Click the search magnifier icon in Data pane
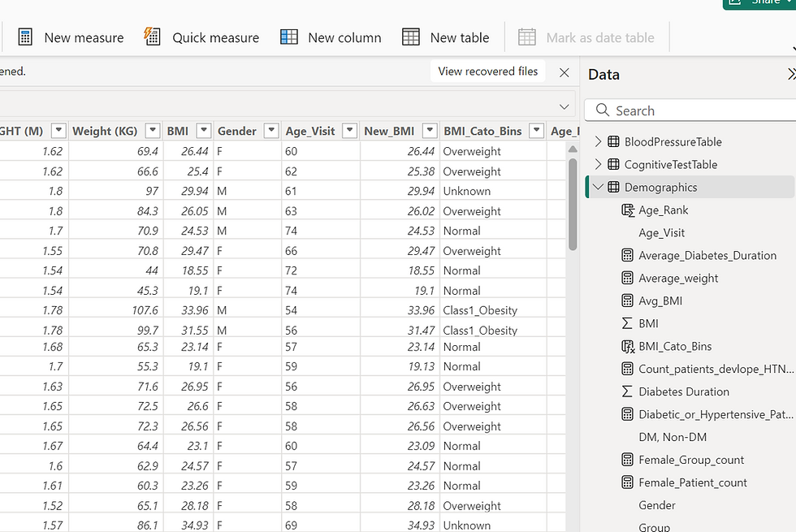 (603, 110)
